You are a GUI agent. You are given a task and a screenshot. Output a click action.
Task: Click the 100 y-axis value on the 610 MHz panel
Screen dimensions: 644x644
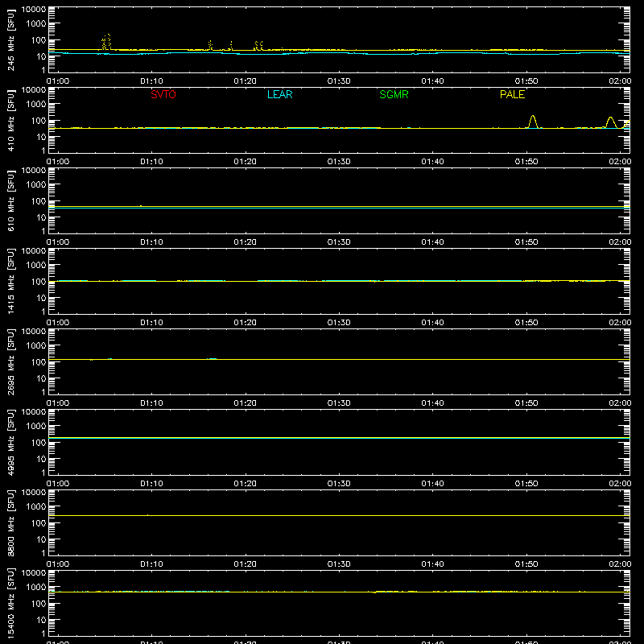point(39,201)
